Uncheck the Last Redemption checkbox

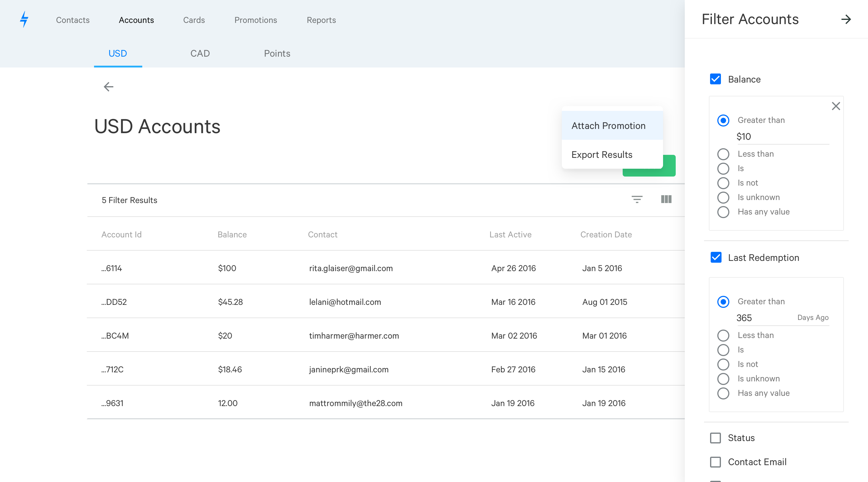click(x=715, y=258)
